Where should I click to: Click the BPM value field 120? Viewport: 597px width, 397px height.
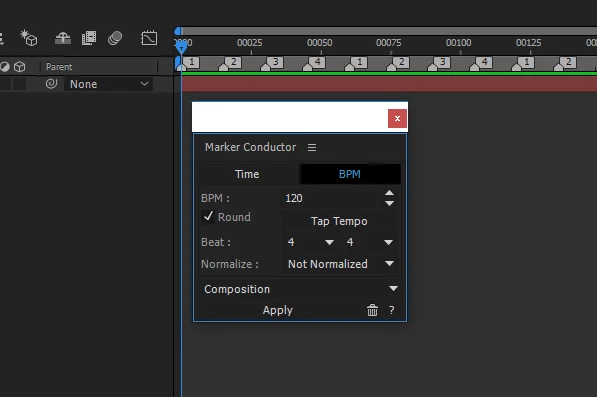330,198
